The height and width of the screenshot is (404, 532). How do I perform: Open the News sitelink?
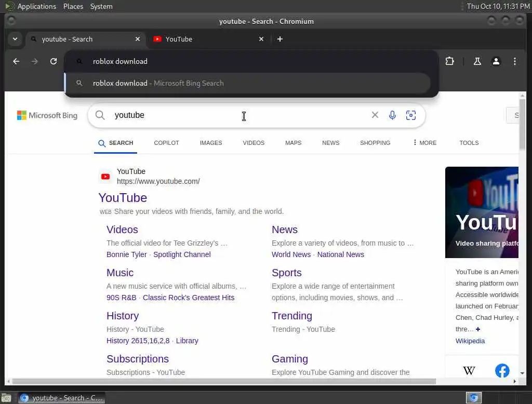point(284,230)
